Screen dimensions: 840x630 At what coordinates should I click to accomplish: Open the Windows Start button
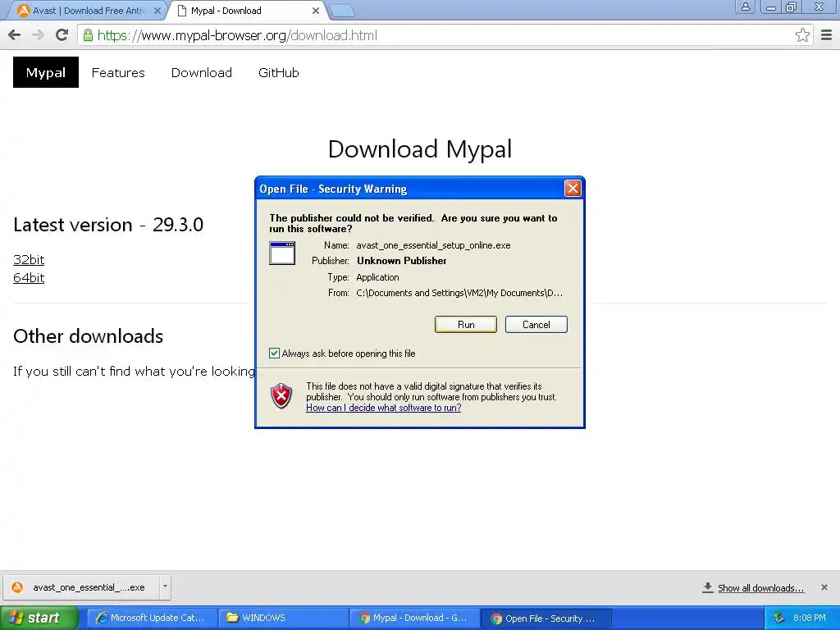point(39,618)
